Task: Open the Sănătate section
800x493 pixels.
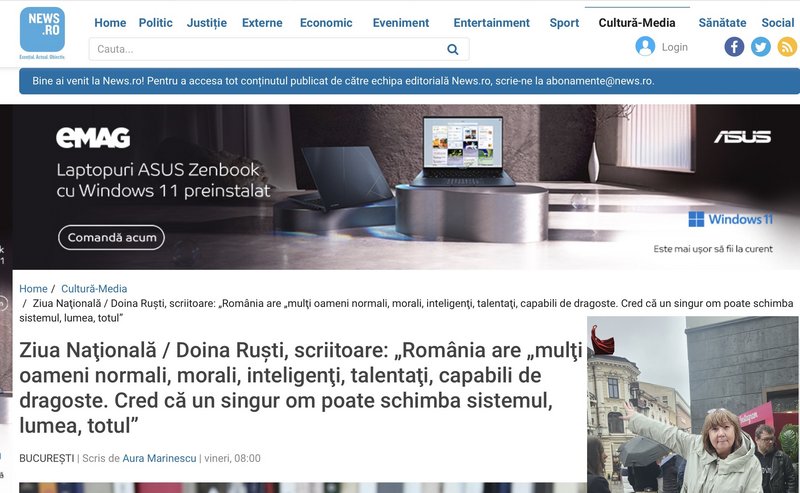Action: (722, 23)
